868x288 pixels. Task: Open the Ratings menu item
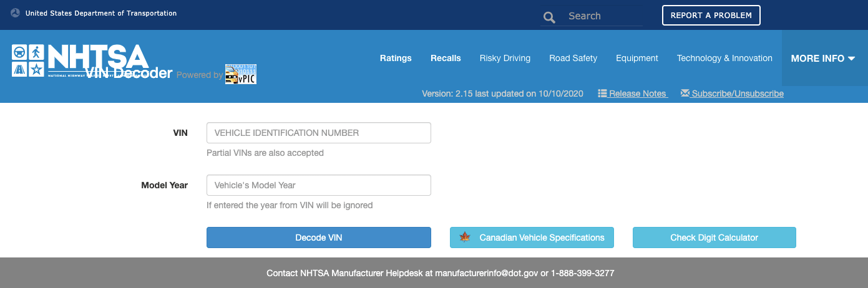tap(396, 58)
